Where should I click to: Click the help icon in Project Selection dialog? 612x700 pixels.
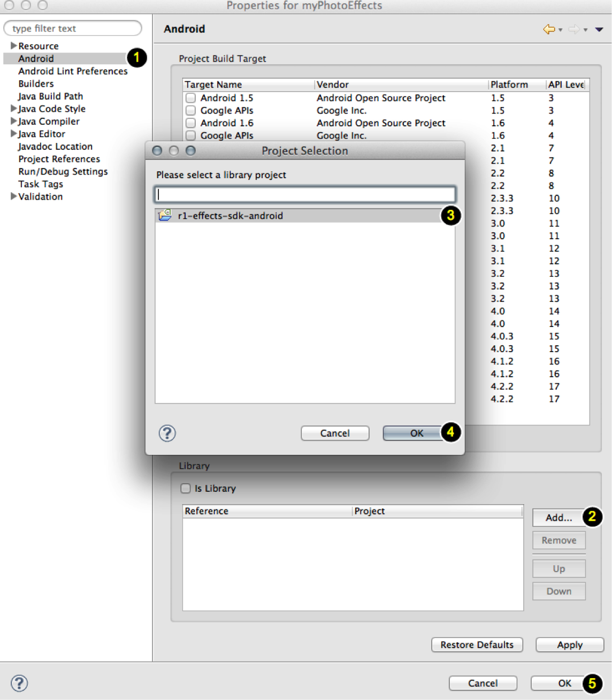[167, 433]
